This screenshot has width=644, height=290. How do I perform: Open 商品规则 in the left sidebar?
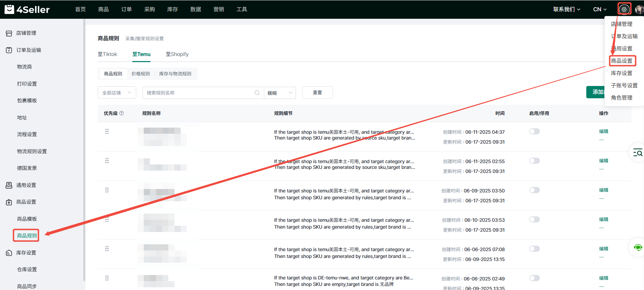27,236
